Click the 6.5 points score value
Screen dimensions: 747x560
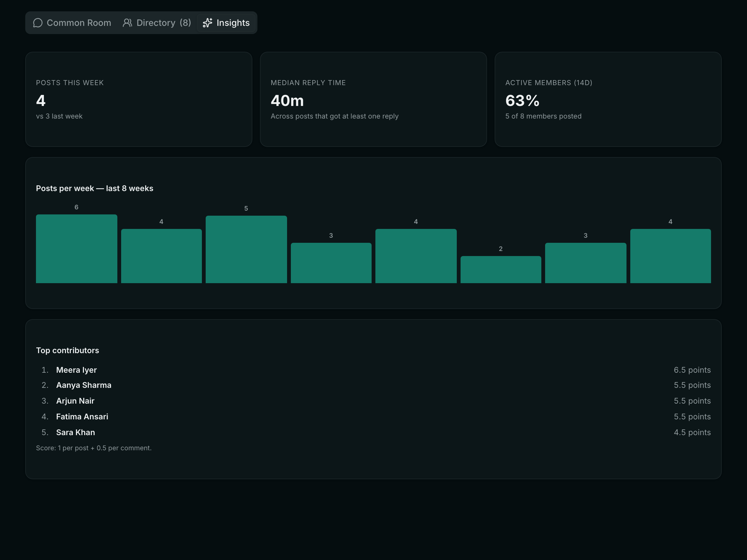692,370
